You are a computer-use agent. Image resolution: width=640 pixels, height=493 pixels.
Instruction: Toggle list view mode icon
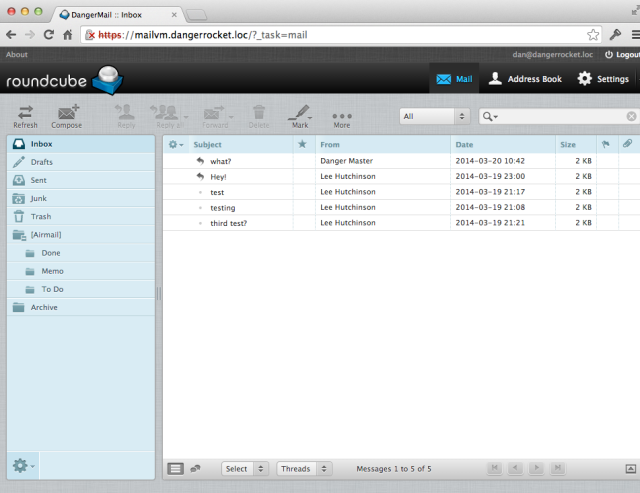point(176,469)
